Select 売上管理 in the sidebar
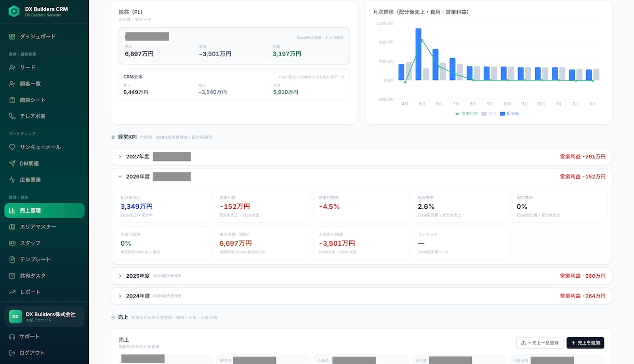This screenshot has height=364, width=634. [44, 210]
